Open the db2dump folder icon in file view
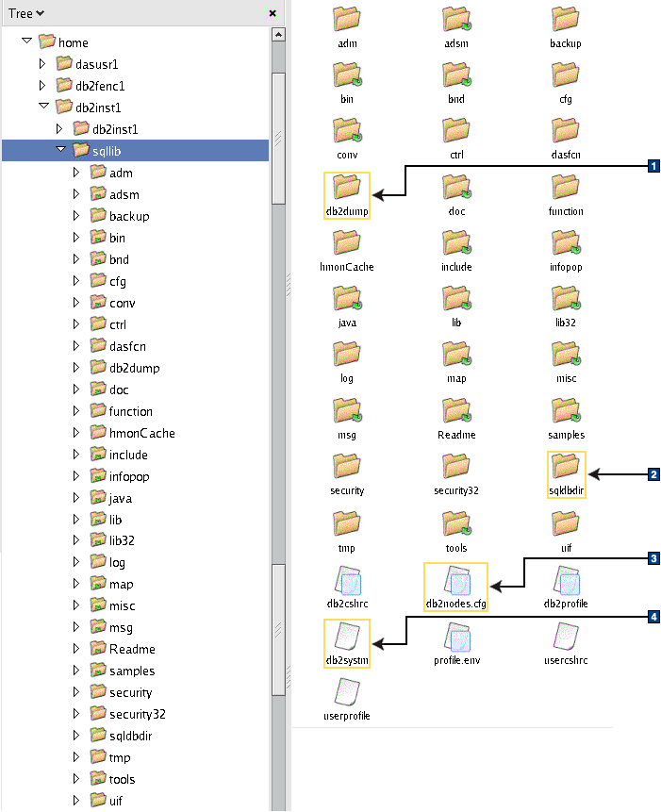Screen dimensions: 661x812 tap(347, 187)
